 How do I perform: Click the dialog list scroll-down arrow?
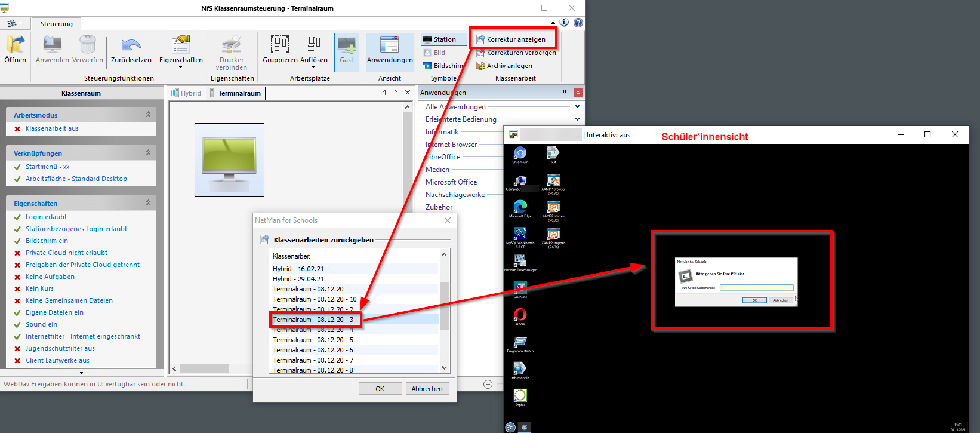(x=444, y=368)
